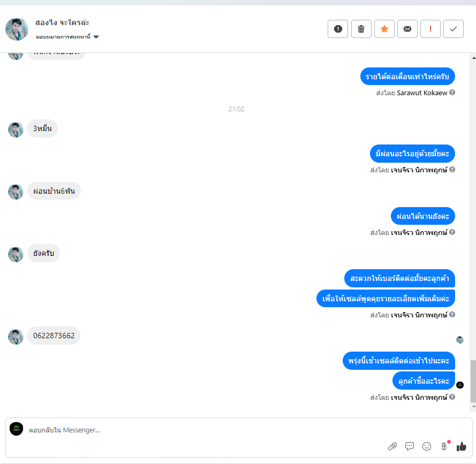Open customer profile picture in header
476x464 pixels.
[17, 29]
